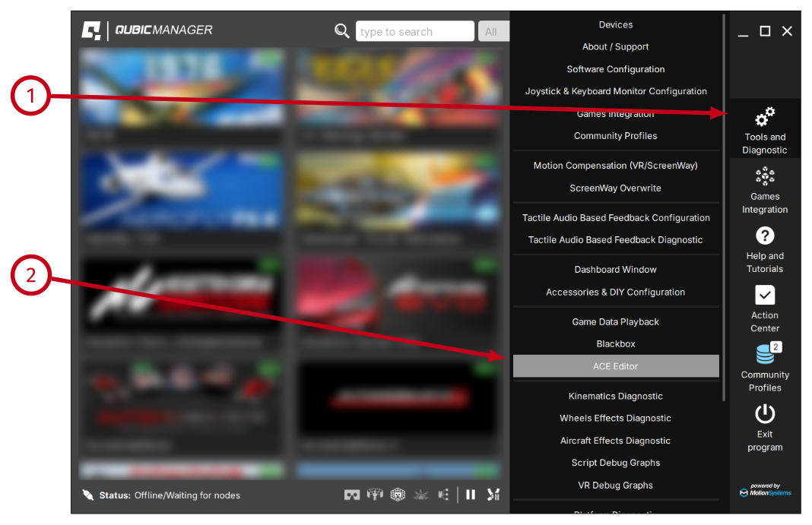Click the plug connection status icon

pyautogui.click(x=88, y=495)
